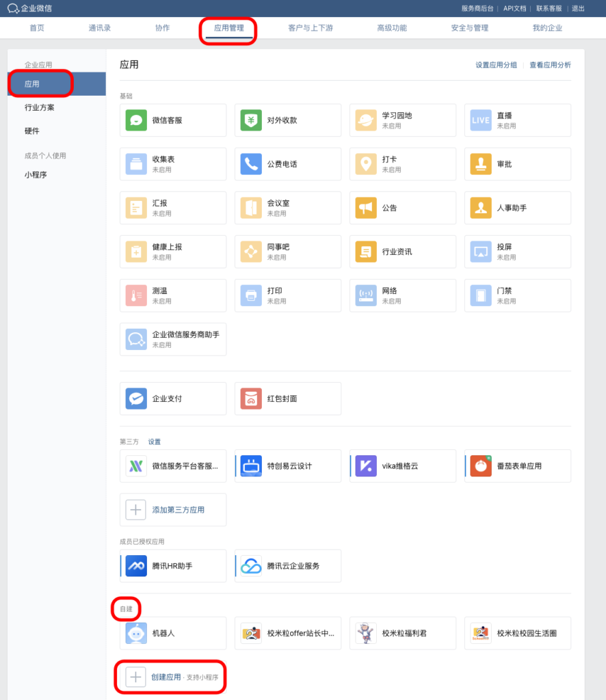Click the plus icon for 添加第三方应用
The width and height of the screenshot is (606, 700).
(x=136, y=510)
